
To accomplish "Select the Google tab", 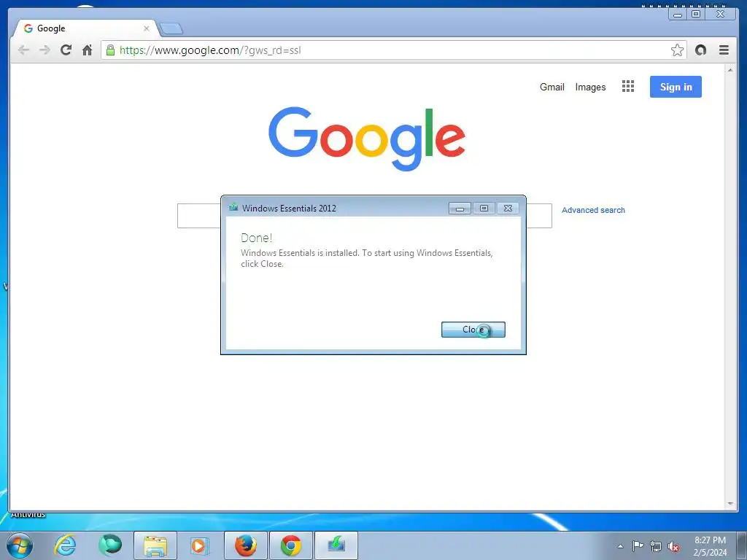I will 86,28.
